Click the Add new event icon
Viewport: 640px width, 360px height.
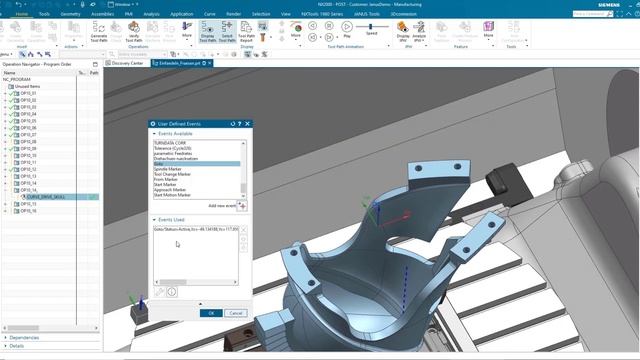click(242, 206)
